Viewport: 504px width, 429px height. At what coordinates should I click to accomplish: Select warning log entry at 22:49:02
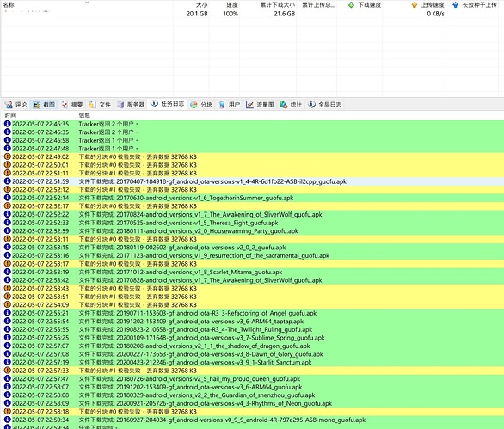pos(253,156)
